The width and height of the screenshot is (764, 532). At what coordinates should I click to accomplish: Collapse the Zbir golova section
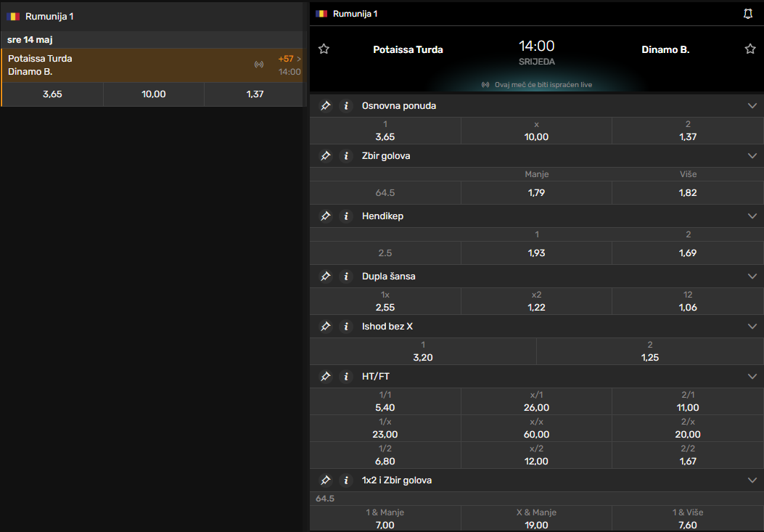(752, 156)
